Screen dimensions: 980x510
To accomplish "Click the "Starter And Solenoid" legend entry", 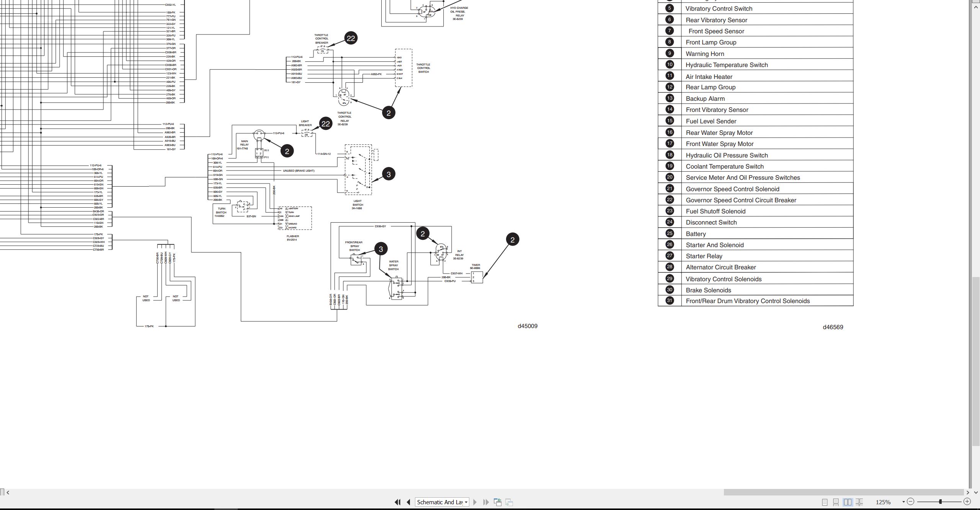I will pyautogui.click(x=715, y=245).
